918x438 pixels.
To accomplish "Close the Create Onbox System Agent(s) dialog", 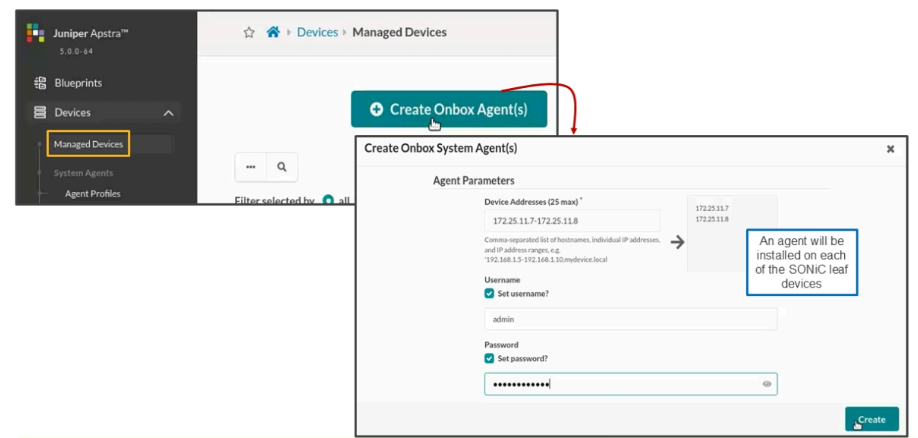I will click(x=890, y=149).
